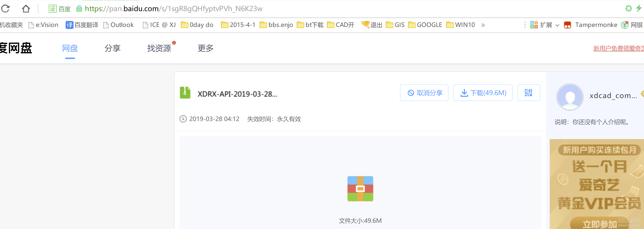Switch to the 网盘 tab

pyautogui.click(x=70, y=48)
